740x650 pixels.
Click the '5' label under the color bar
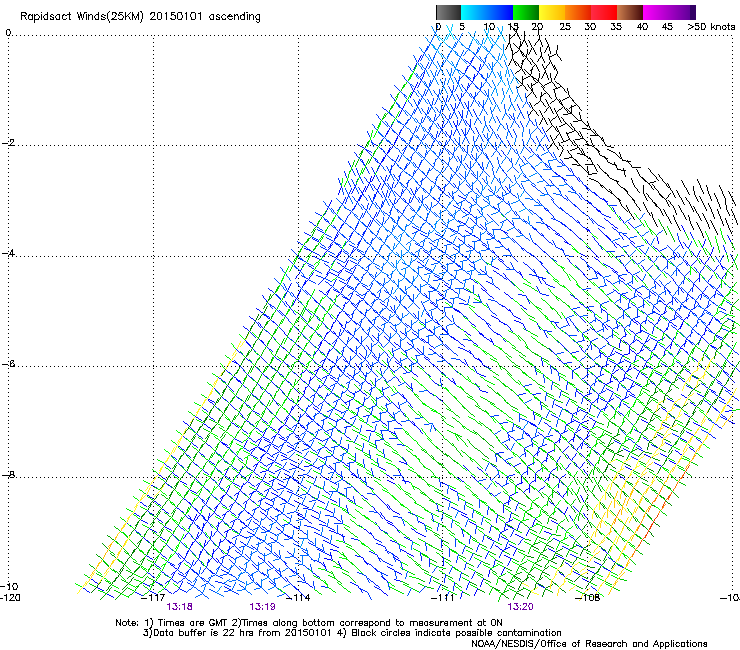tap(462, 27)
